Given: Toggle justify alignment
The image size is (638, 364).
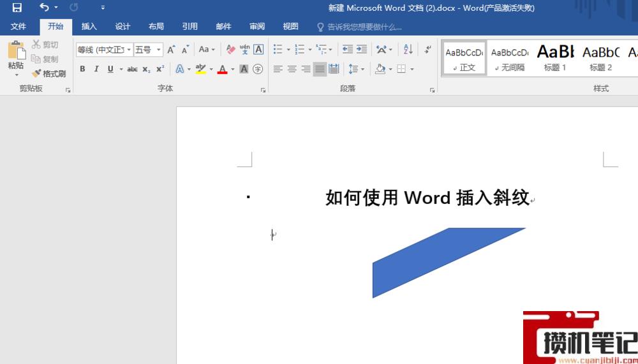Looking at the screenshot, I should (x=320, y=69).
